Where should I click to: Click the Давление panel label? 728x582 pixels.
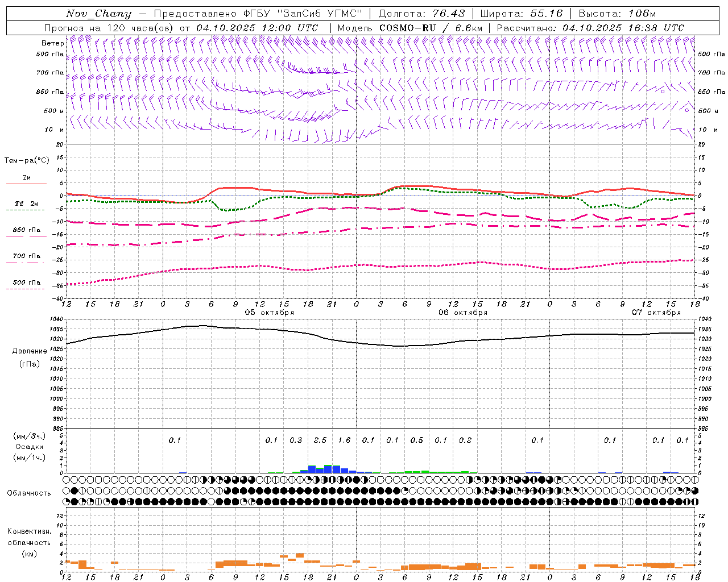(x=29, y=351)
